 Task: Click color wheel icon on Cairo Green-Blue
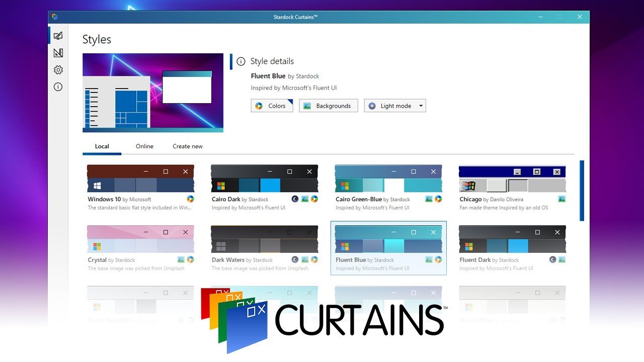(438, 199)
